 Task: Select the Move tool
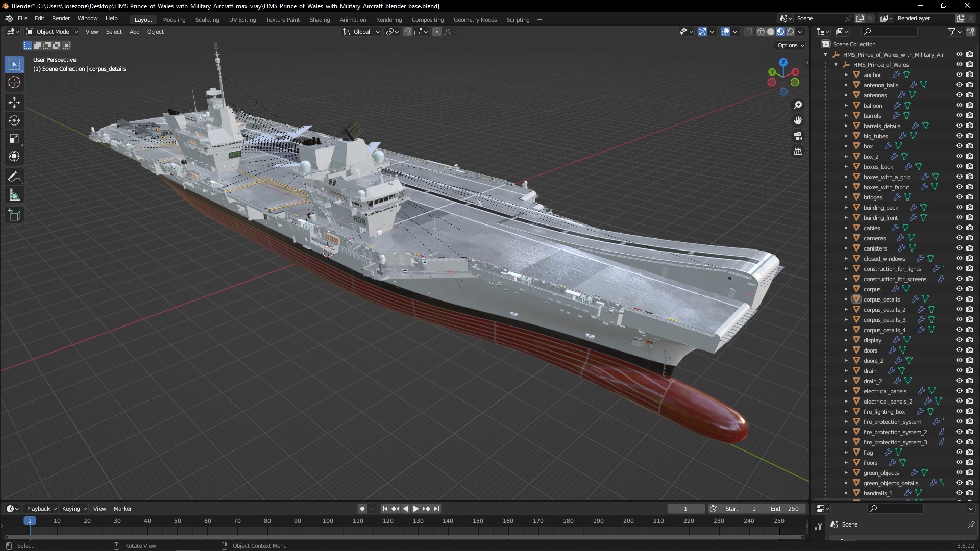click(x=14, y=103)
